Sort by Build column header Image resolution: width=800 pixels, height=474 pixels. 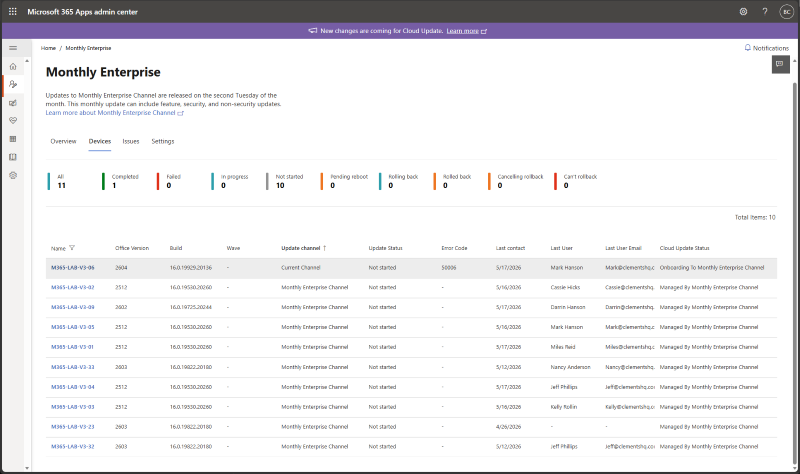point(176,248)
